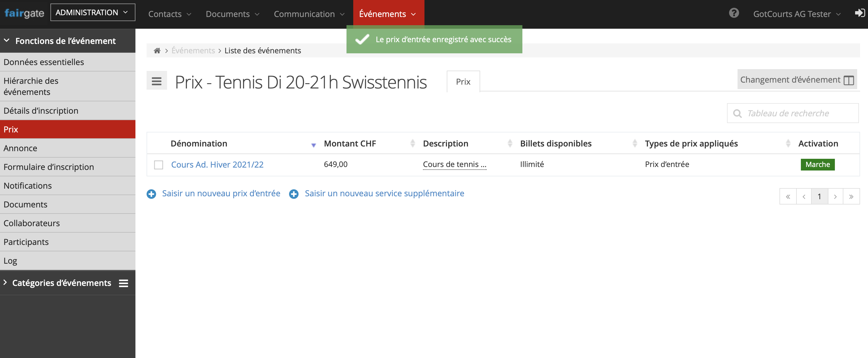Click the 649,00 amount cell
This screenshot has height=358, width=868.
[336, 164]
